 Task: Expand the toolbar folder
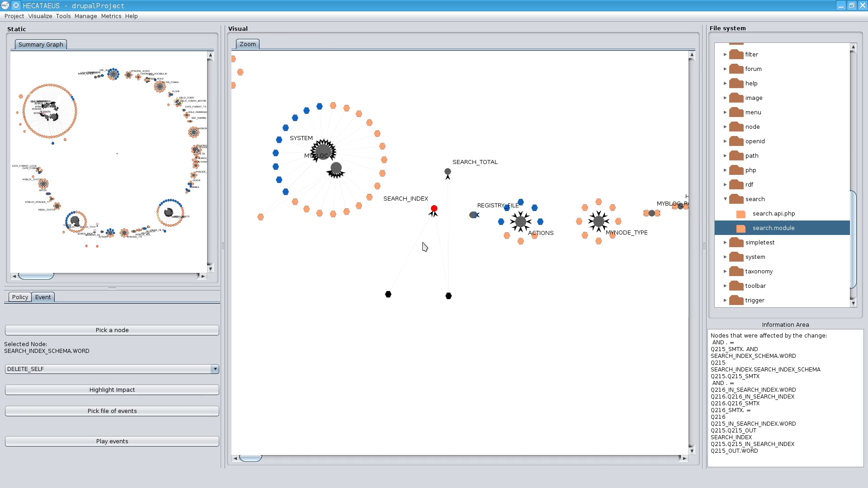point(725,286)
